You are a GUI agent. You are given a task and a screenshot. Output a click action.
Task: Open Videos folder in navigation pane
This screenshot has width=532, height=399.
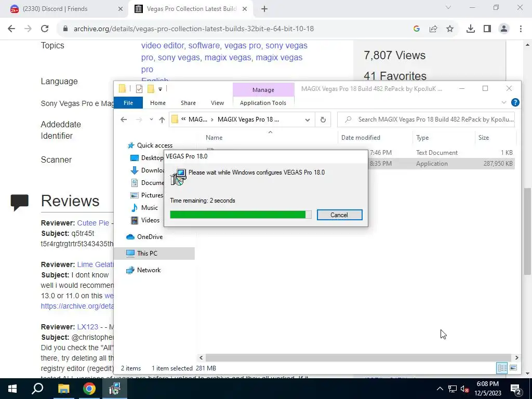pyautogui.click(x=150, y=220)
